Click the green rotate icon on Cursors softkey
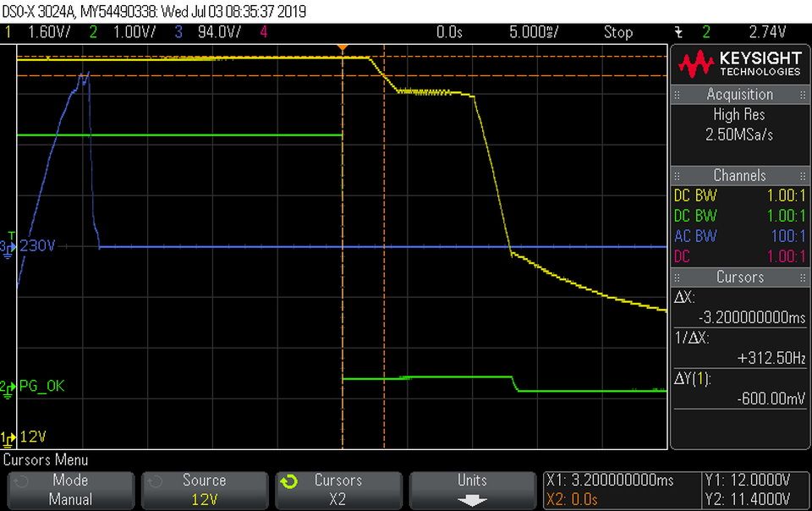 tap(289, 482)
